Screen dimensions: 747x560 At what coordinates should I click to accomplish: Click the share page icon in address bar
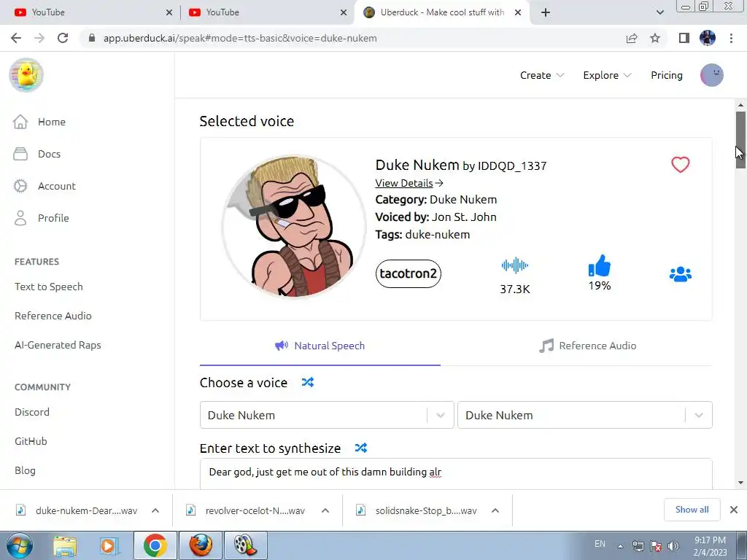632,38
